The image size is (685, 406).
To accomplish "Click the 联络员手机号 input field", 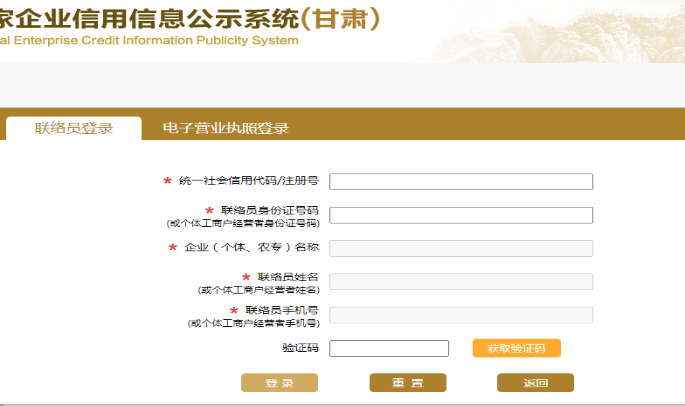I will (461, 315).
